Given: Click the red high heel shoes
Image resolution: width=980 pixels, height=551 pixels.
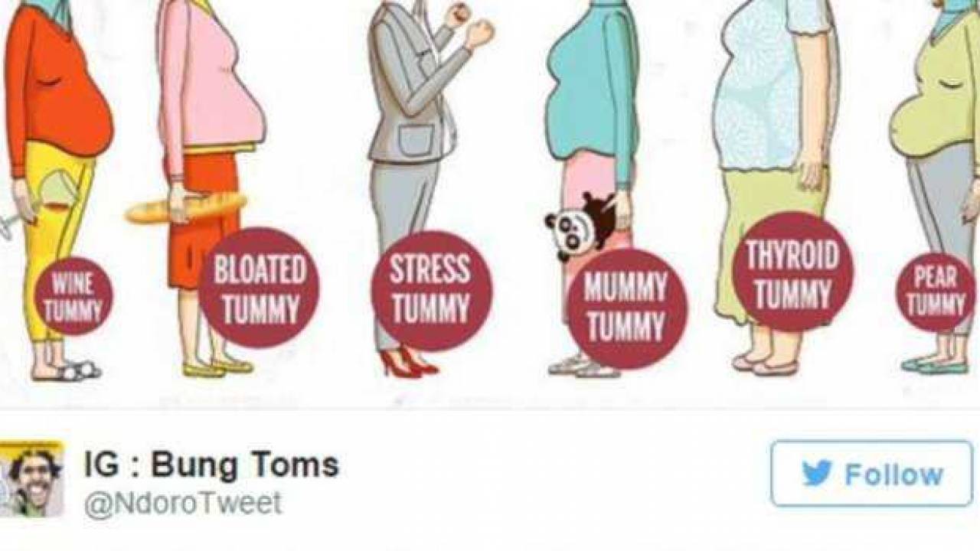Looking at the screenshot, I should (409, 362).
